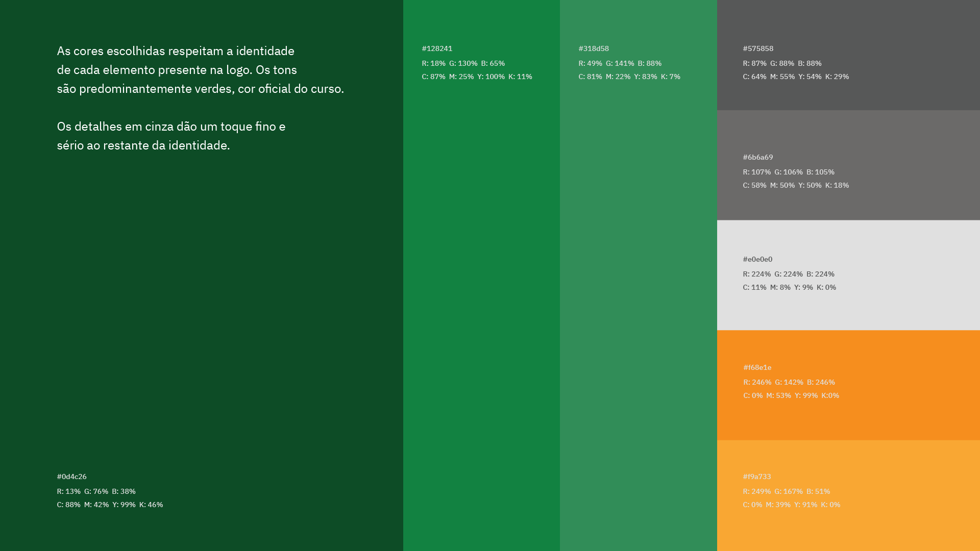Select the #575858 hex code label
This screenshot has width=980, height=551.
click(758, 48)
